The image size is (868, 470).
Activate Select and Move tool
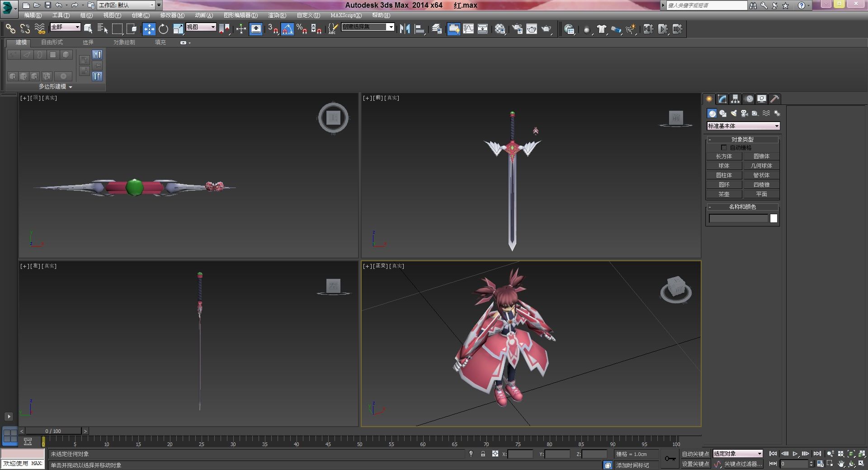click(149, 29)
